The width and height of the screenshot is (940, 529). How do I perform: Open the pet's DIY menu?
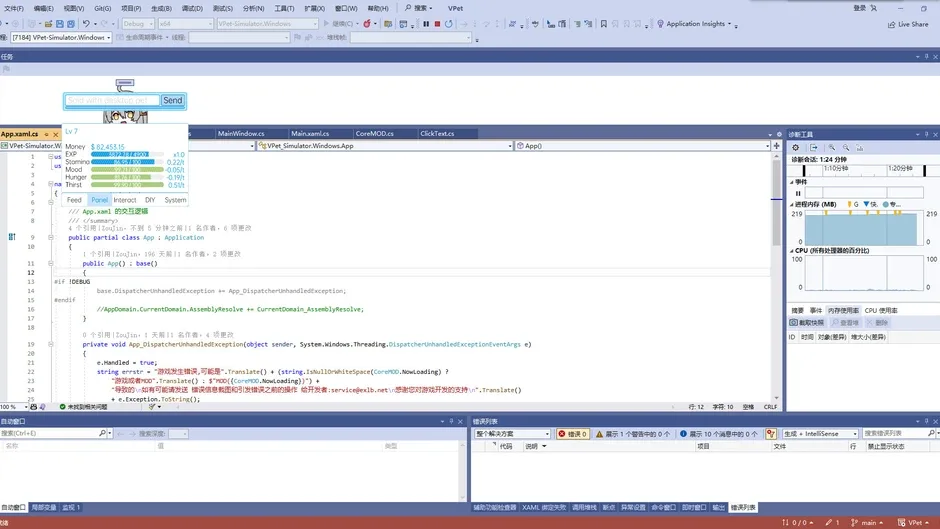[150, 200]
